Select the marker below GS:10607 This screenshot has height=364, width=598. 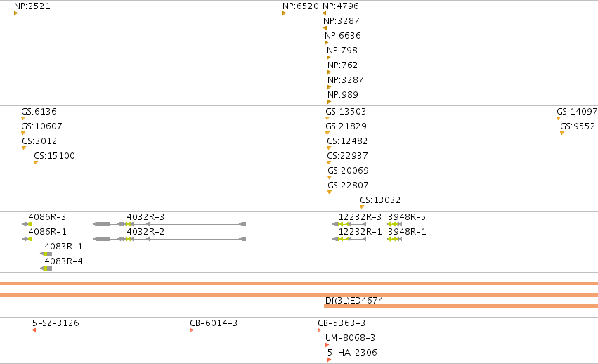(x=23, y=133)
